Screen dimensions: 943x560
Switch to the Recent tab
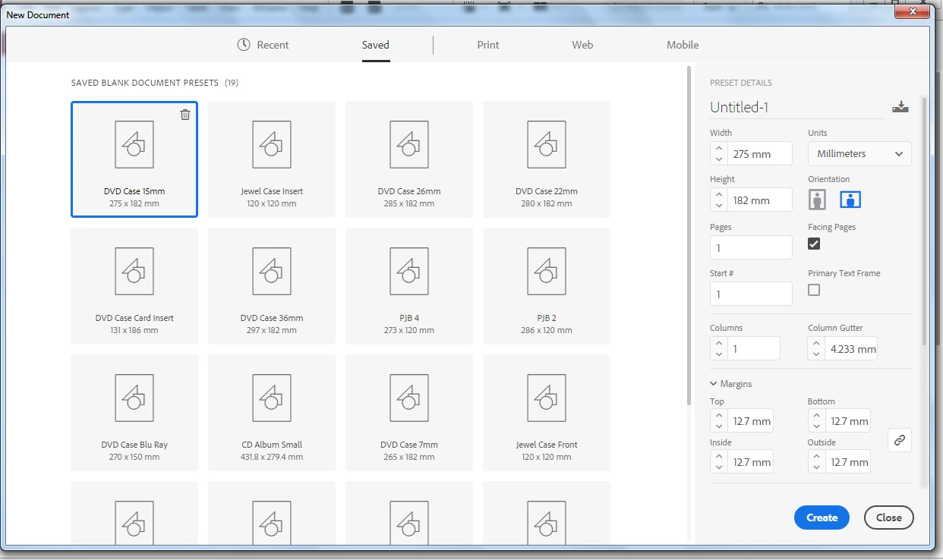(263, 45)
